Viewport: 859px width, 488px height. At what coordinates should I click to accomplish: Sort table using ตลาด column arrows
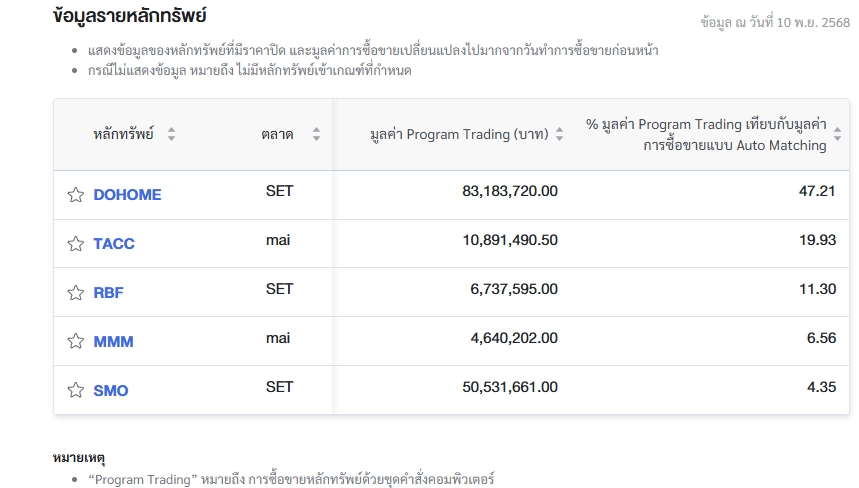click(x=316, y=134)
